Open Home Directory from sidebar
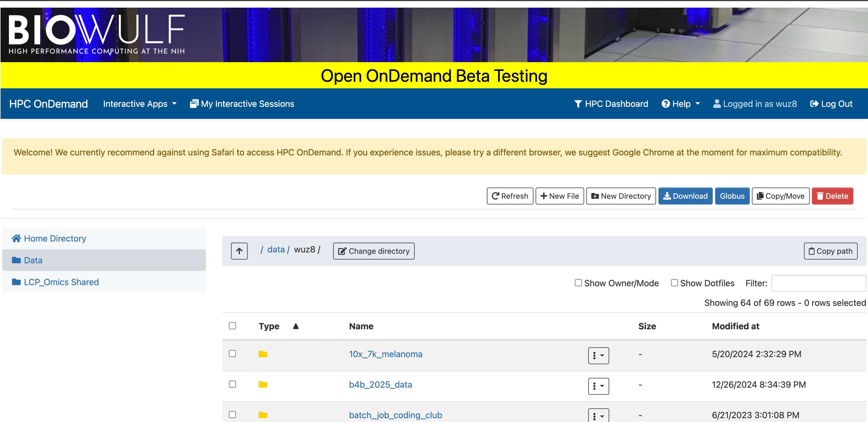The height and width of the screenshot is (422, 868). [x=54, y=238]
